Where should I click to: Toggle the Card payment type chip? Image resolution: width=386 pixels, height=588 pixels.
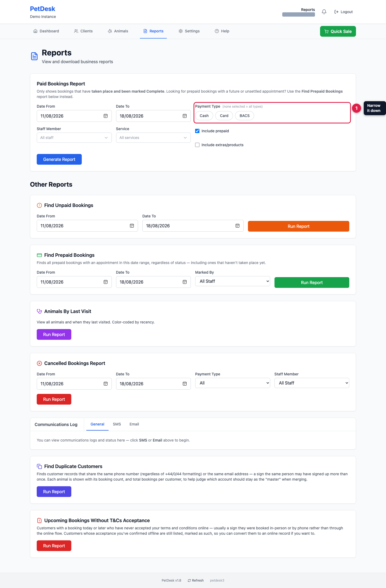(x=224, y=116)
